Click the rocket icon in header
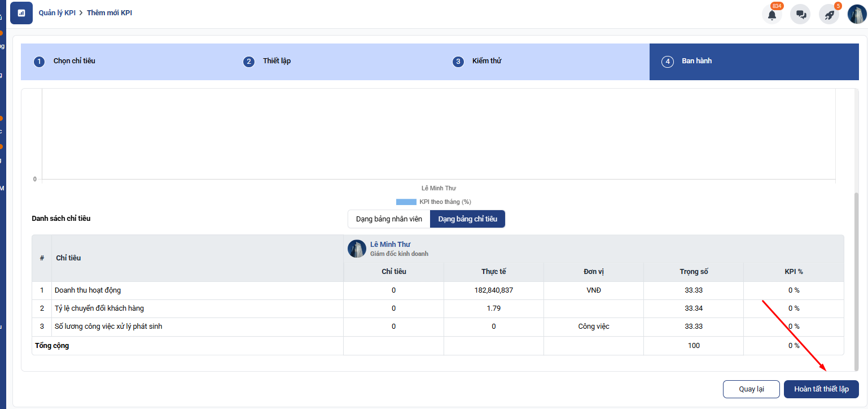Viewport: 868px width, 409px height. tap(829, 15)
